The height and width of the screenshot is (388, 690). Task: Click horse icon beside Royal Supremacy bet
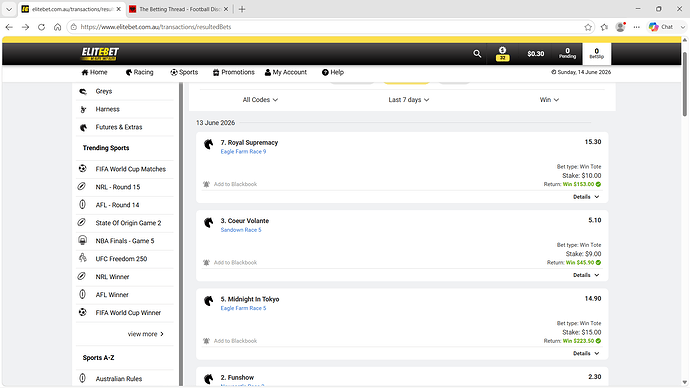(209, 144)
